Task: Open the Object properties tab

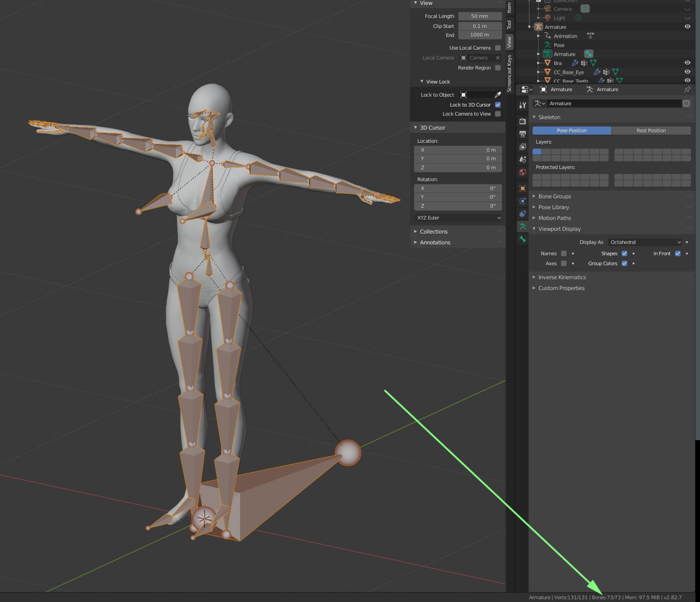Action: point(523,188)
